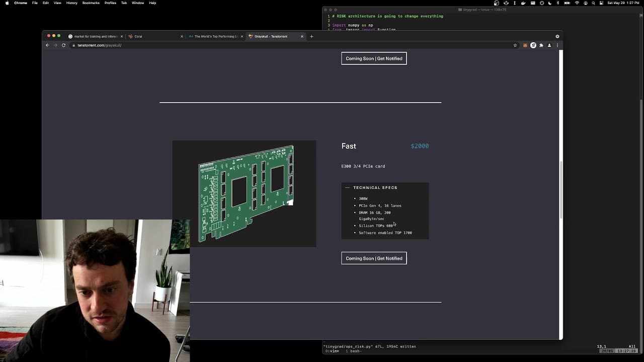
Task: Bookmark this page with the star icon
Action: pos(515,45)
